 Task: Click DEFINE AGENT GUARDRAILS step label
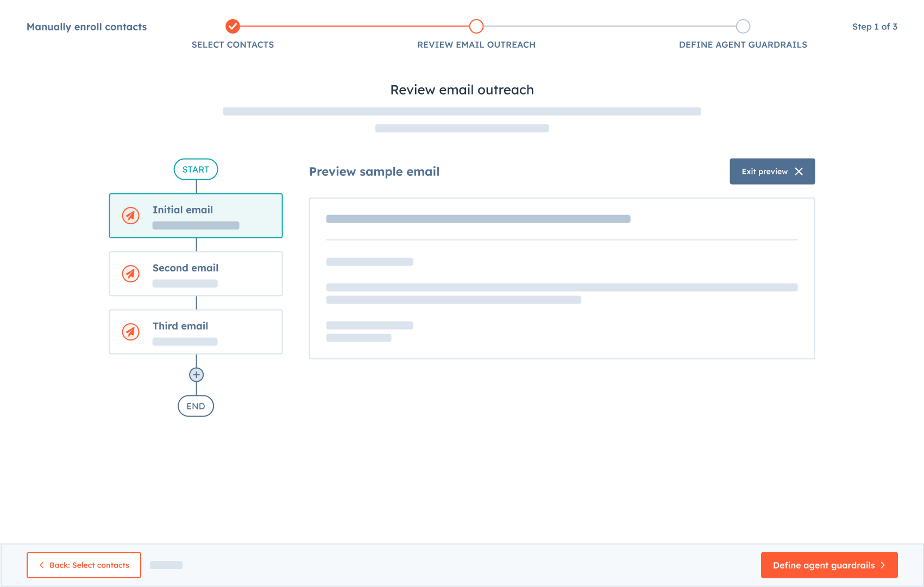(743, 45)
